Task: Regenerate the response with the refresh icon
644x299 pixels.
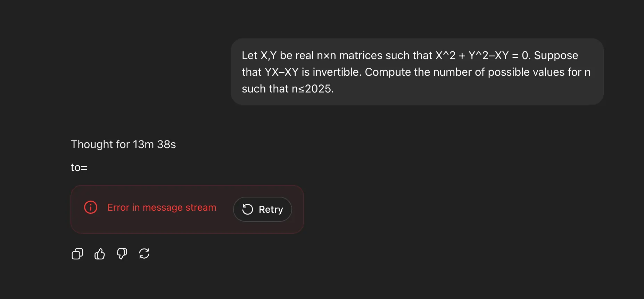Action: coord(144,254)
